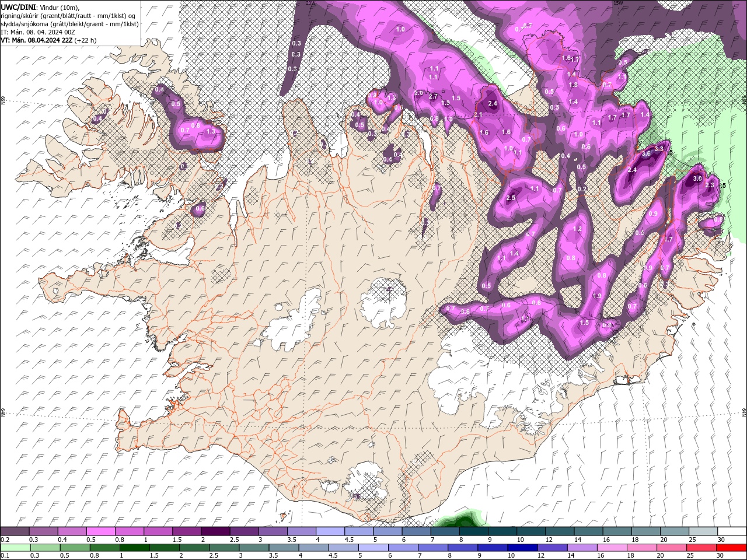Click the 'slydda/snjókoma' header line
This screenshot has height=560, width=747.
pyautogui.click(x=69, y=24)
